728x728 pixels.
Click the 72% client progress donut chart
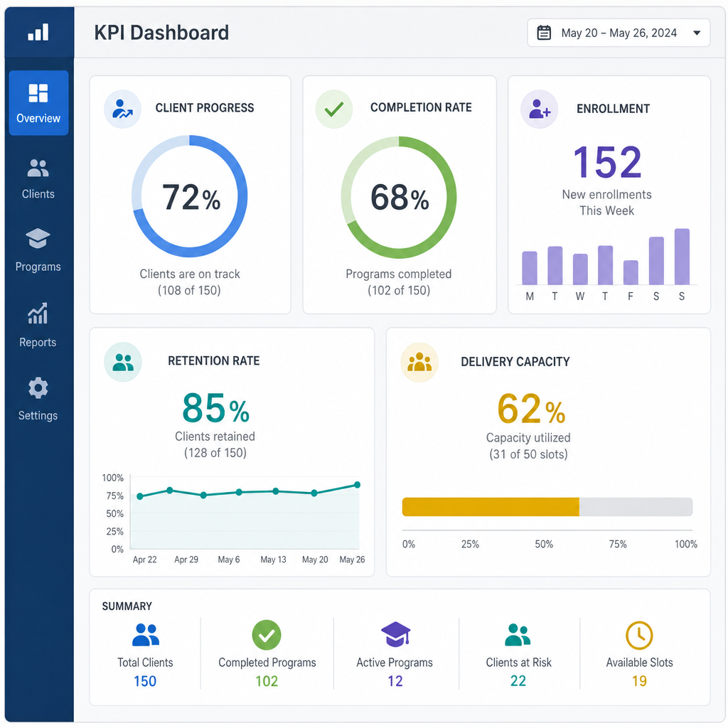click(189, 196)
